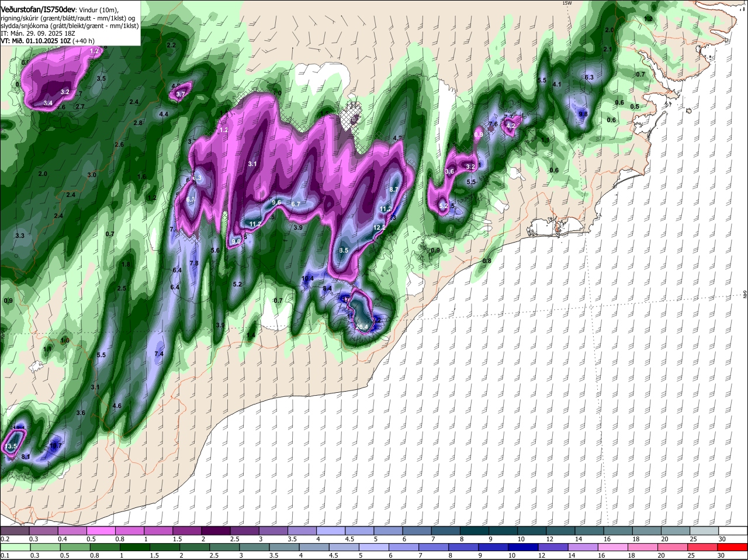Image resolution: width=748 pixels, height=560 pixels.
Task: Click the 3.3 precipitation value
Action: 19,236
